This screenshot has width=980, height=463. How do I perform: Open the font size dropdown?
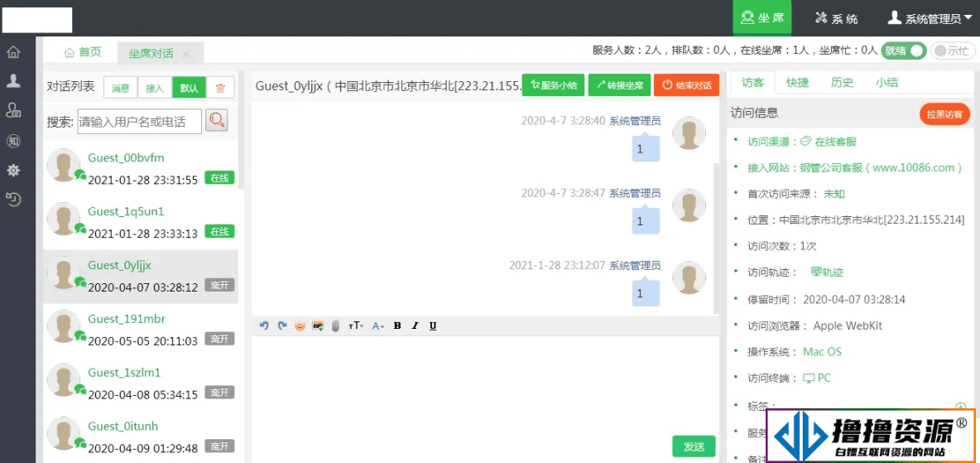[x=356, y=326]
